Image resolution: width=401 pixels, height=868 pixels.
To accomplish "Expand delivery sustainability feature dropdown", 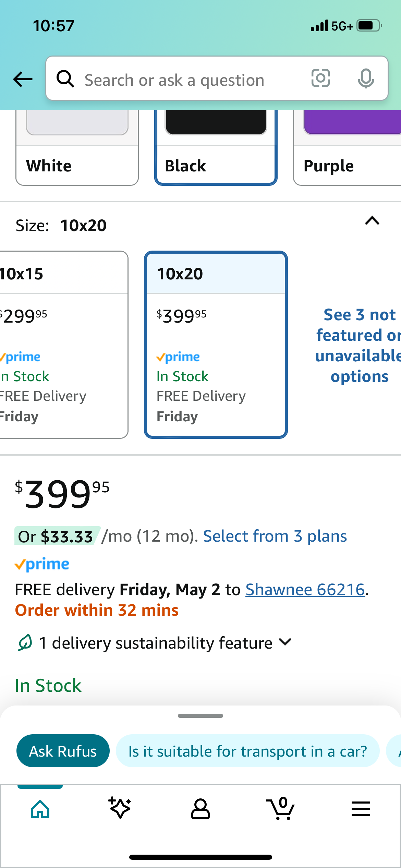I will point(285,642).
